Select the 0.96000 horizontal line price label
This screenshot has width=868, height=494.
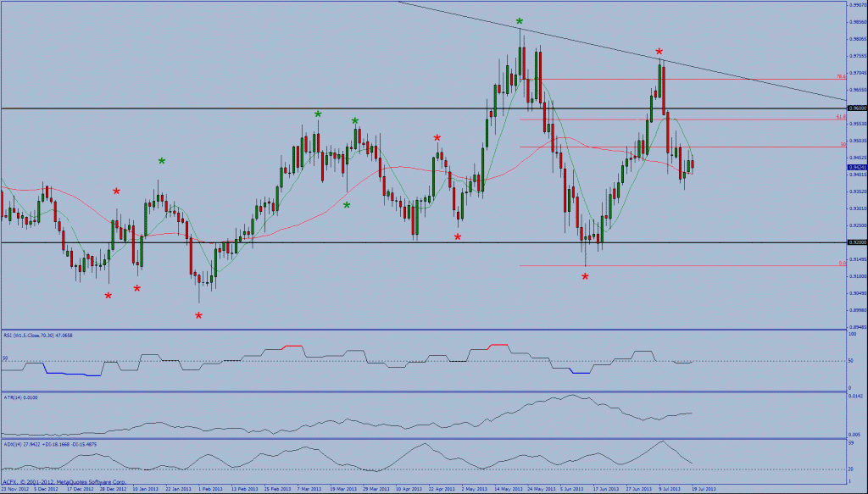point(856,108)
